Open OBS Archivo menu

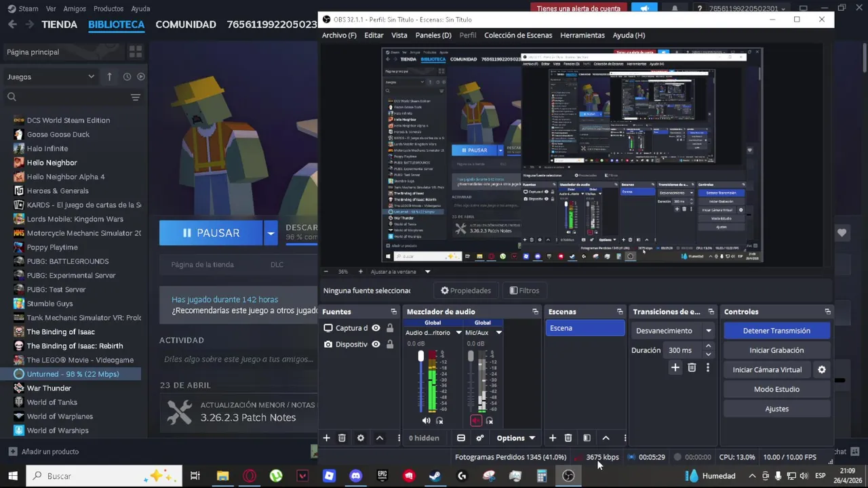339,35
